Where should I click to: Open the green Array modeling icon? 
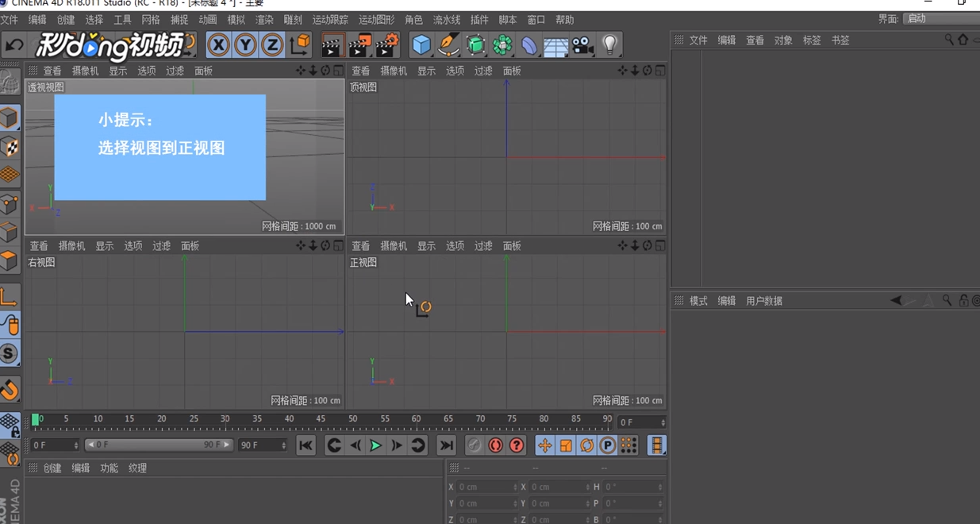(502, 45)
